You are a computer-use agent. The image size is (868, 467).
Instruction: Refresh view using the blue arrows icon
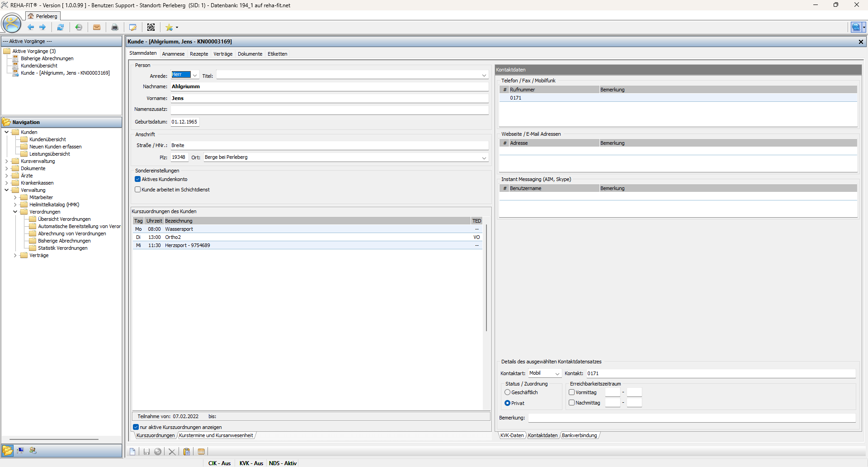[x=60, y=27]
